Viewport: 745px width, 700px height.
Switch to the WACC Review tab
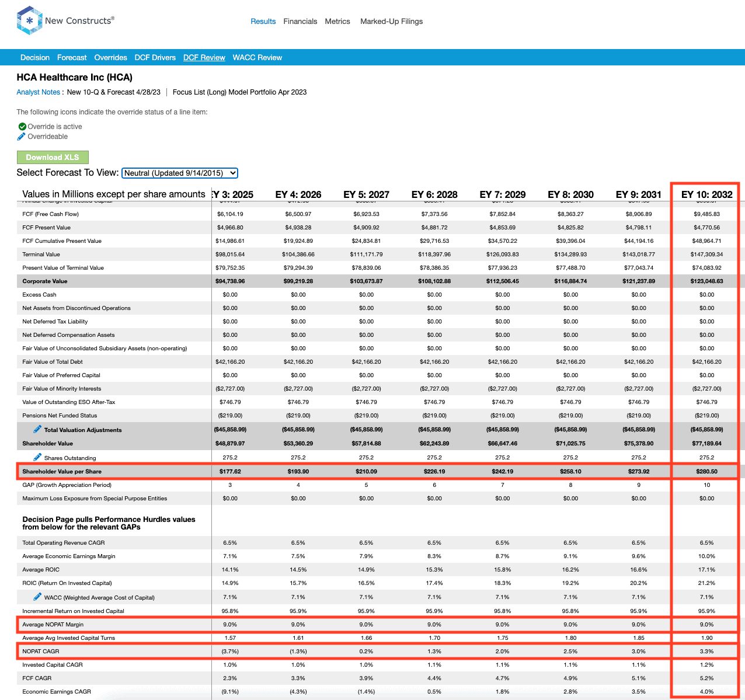click(x=257, y=58)
